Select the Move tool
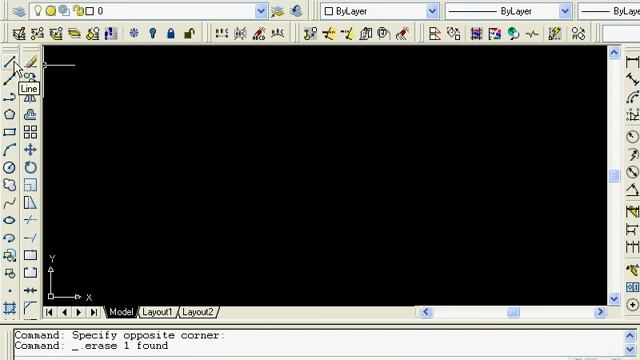This screenshot has height=360, width=640. [30, 150]
